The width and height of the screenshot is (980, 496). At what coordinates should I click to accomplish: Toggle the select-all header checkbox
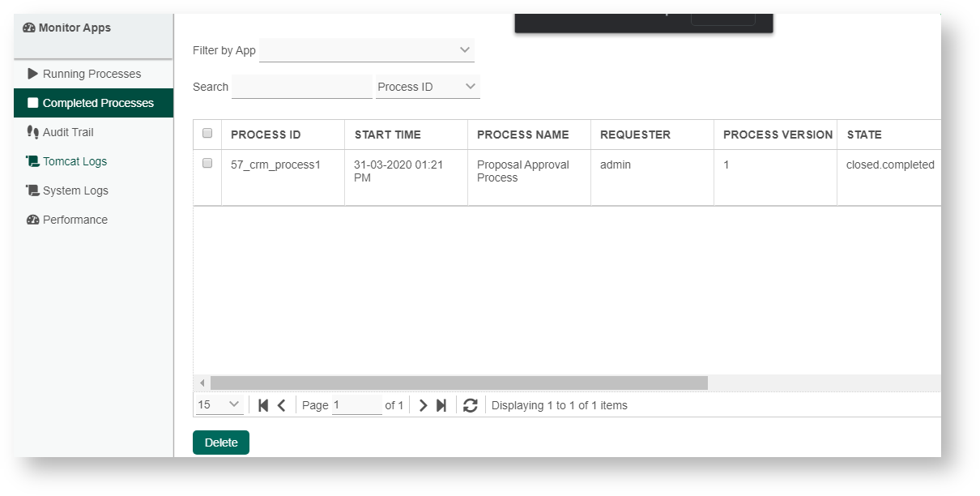coord(207,133)
